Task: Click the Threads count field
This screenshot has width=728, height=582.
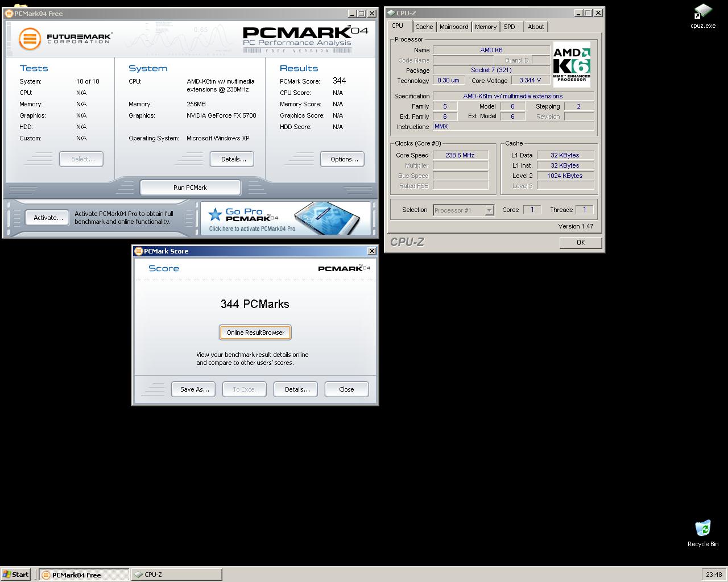Action: [x=584, y=210]
